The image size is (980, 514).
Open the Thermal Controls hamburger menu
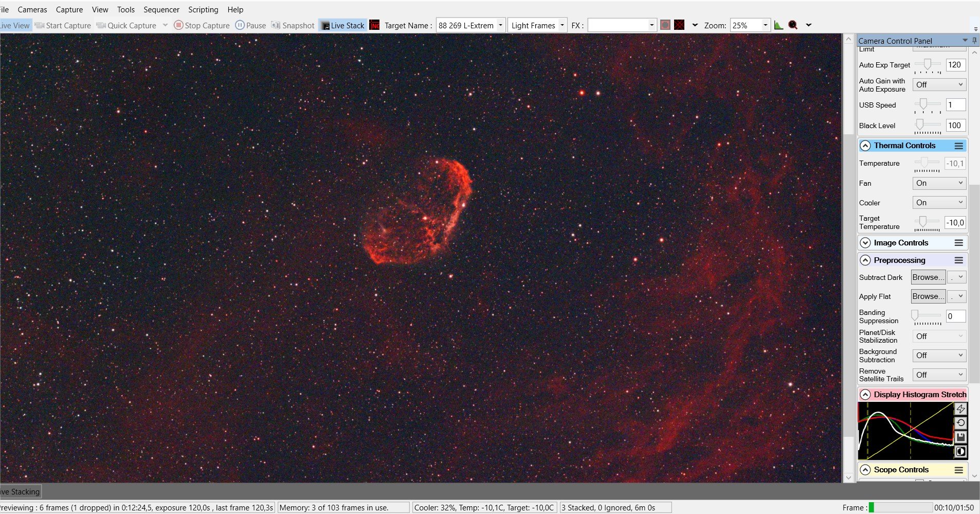[958, 146]
